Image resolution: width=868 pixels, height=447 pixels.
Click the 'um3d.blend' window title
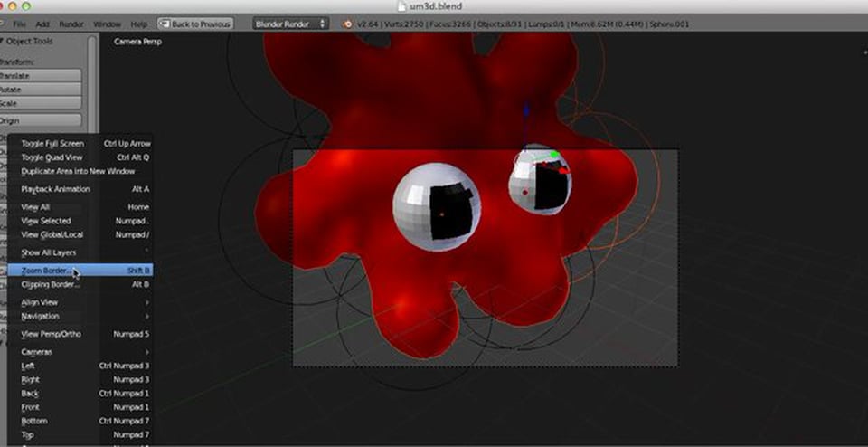[436, 6]
